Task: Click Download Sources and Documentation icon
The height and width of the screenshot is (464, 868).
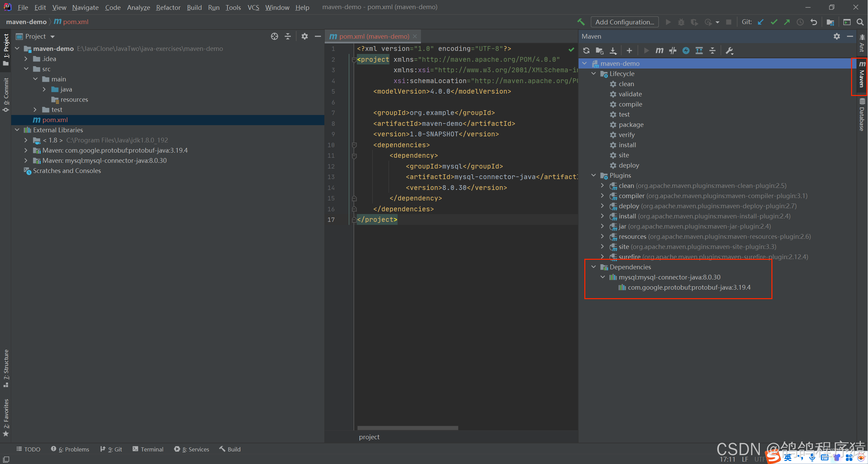Action: point(613,51)
